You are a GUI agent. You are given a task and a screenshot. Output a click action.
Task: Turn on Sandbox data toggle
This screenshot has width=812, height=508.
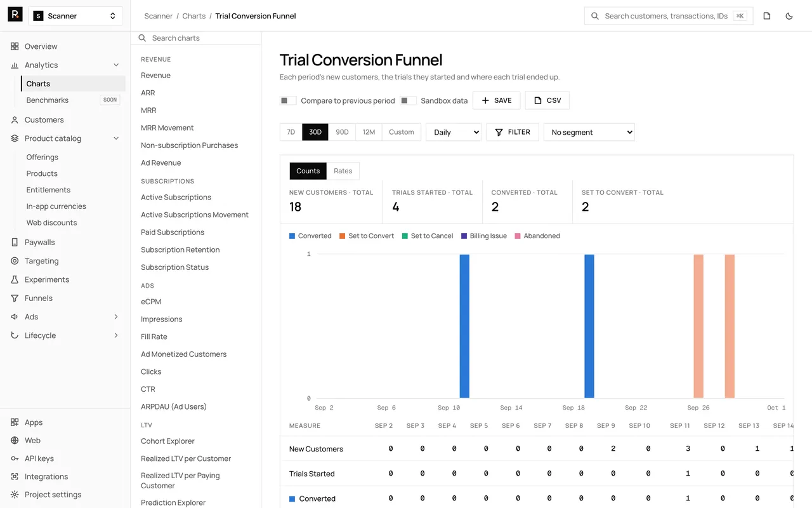[409, 100]
